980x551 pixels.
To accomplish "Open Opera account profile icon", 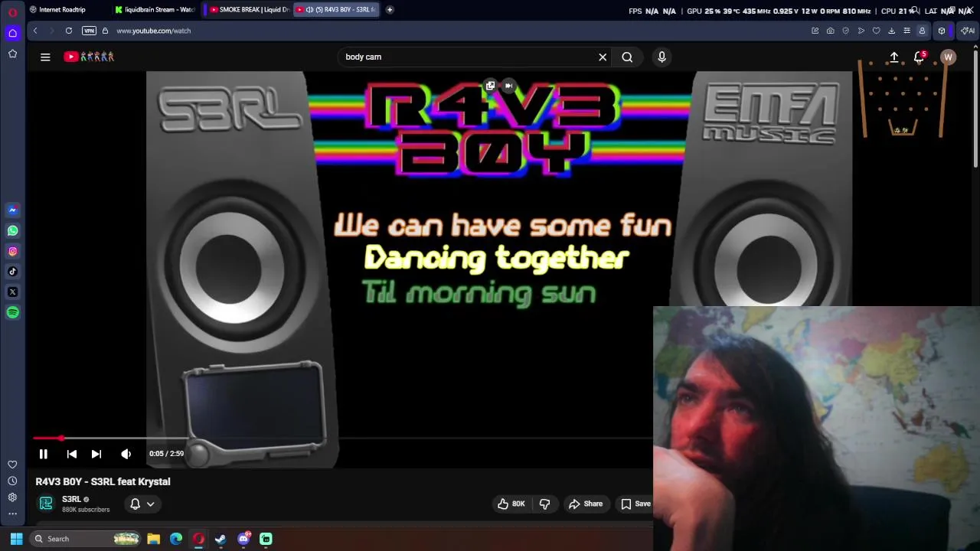I will coord(922,31).
